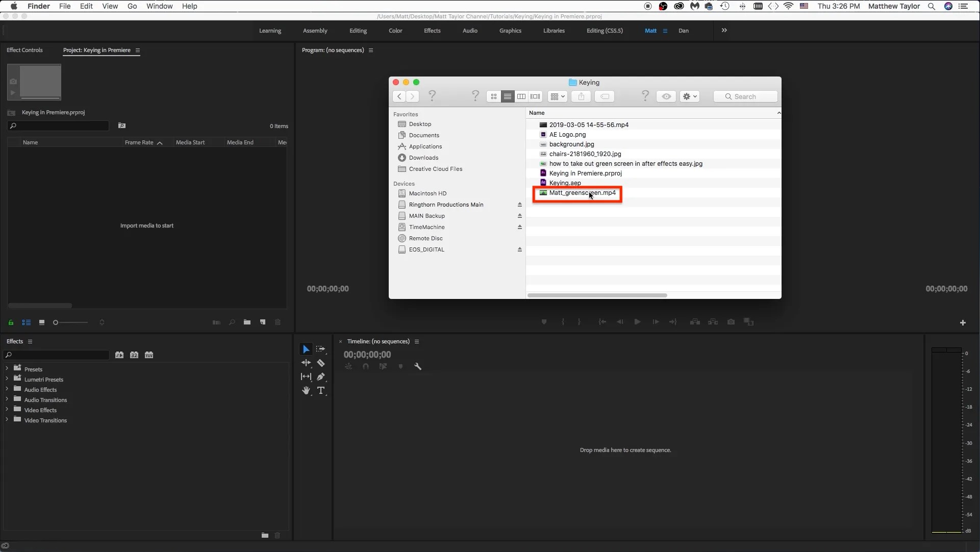This screenshot has width=980, height=552.
Task: Click the Back button in the Finder window
Action: [399, 96]
